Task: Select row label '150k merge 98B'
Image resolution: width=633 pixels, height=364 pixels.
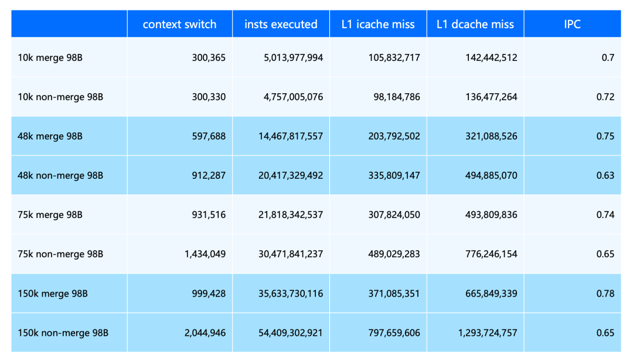Action: [x=53, y=294]
